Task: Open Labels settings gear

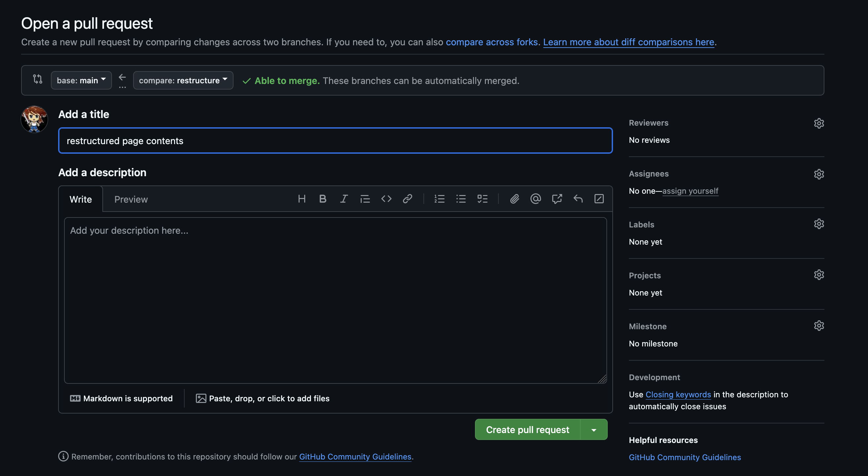Action: pos(819,224)
